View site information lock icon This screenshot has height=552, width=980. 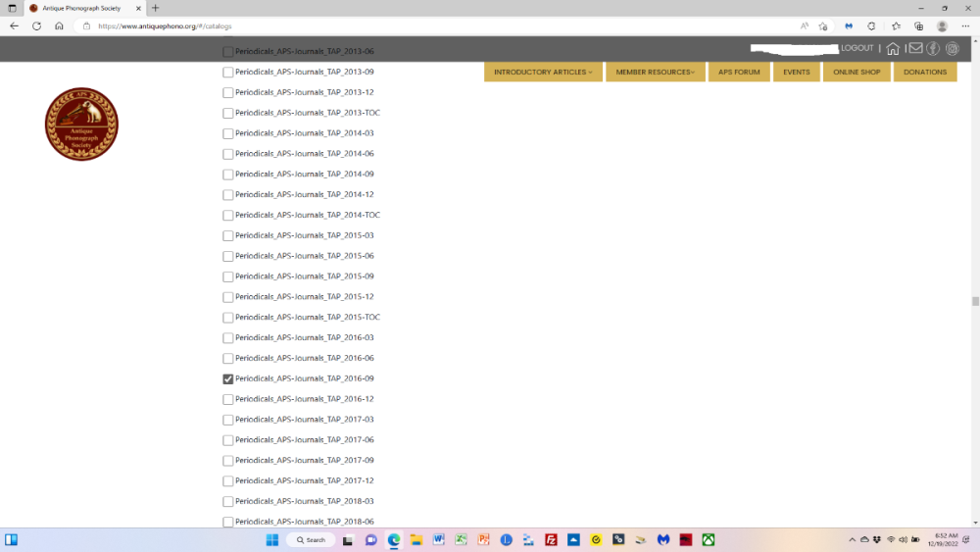pyautogui.click(x=86, y=26)
